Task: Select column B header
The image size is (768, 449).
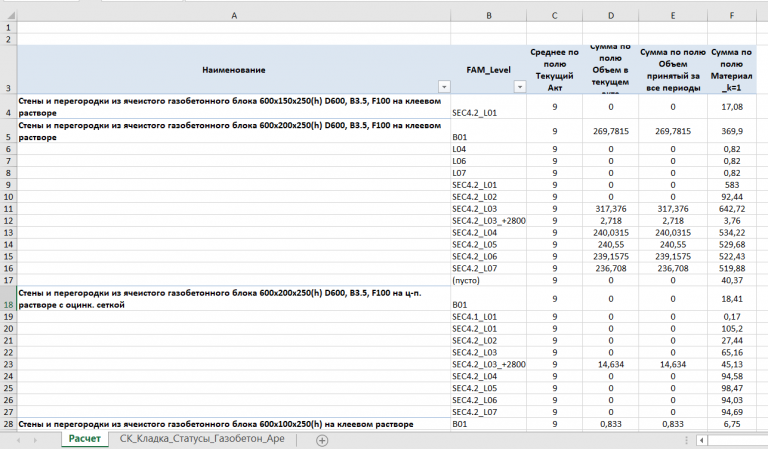Action: [x=489, y=16]
